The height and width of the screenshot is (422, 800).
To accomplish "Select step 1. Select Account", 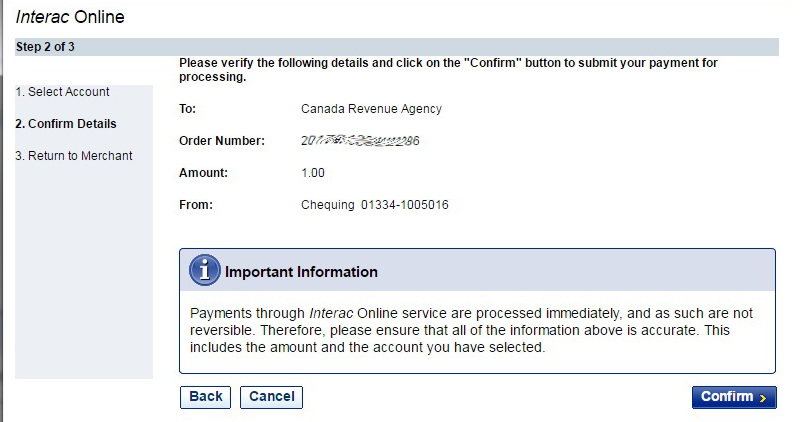I will click(62, 92).
